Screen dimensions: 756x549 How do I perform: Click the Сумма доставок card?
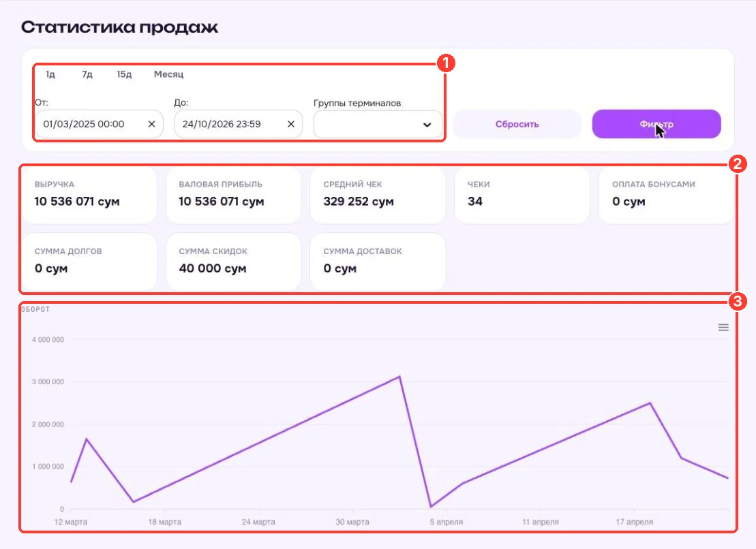coord(378,262)
